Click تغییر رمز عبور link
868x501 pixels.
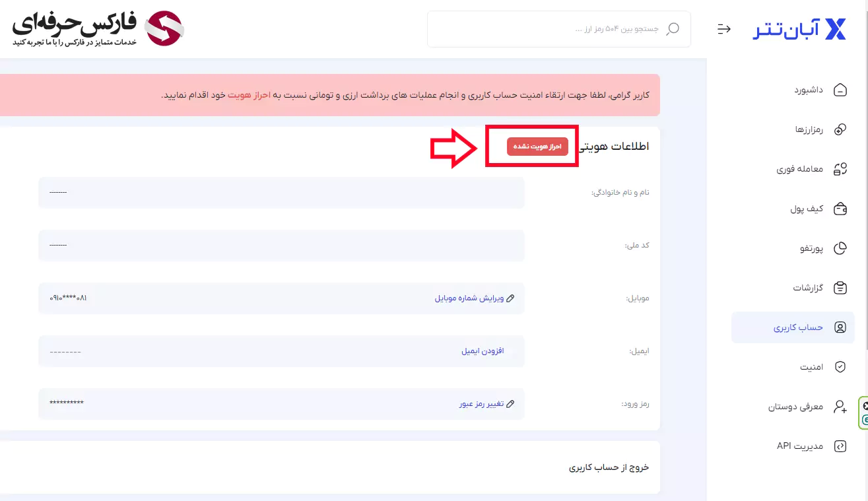(x=482, y=404)
